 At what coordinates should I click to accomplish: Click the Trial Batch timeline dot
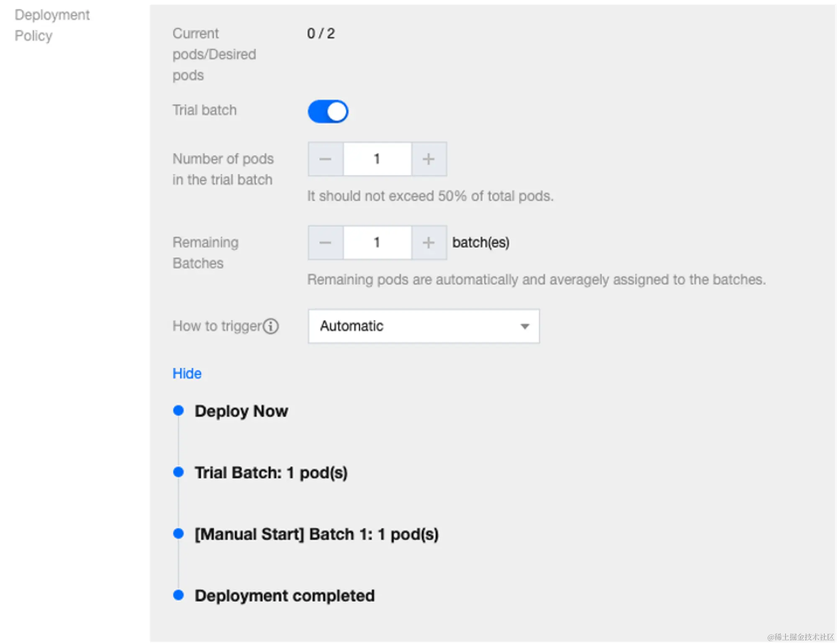(178, 472)
